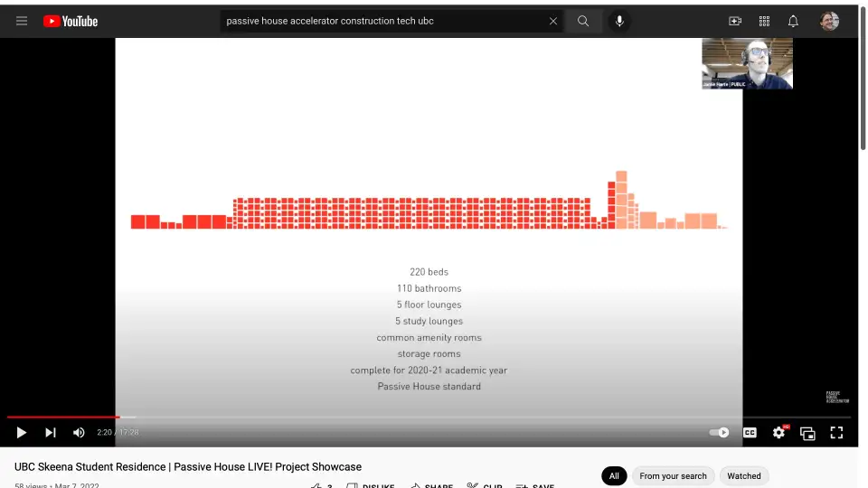The image size is (868, 488).
Task: Open the YouTube apps grid
Action: pyautogui.click(x=764, y=21)
